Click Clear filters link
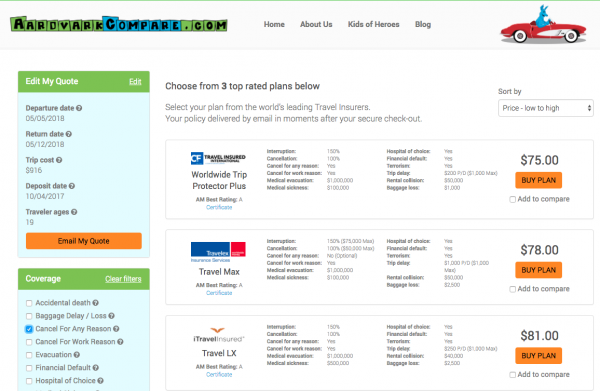 click(123, 279)
